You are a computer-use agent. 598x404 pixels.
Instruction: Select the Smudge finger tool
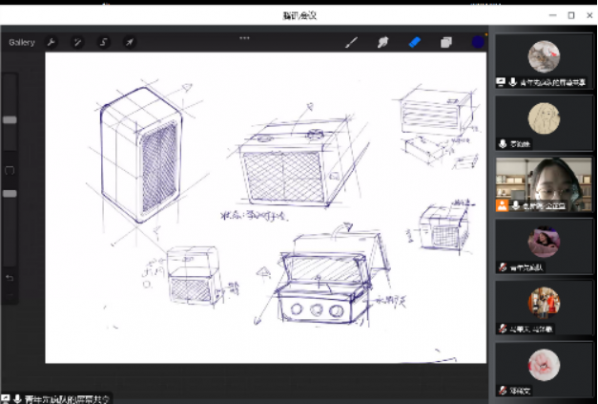pyautogui.click(x=383, y=42)
